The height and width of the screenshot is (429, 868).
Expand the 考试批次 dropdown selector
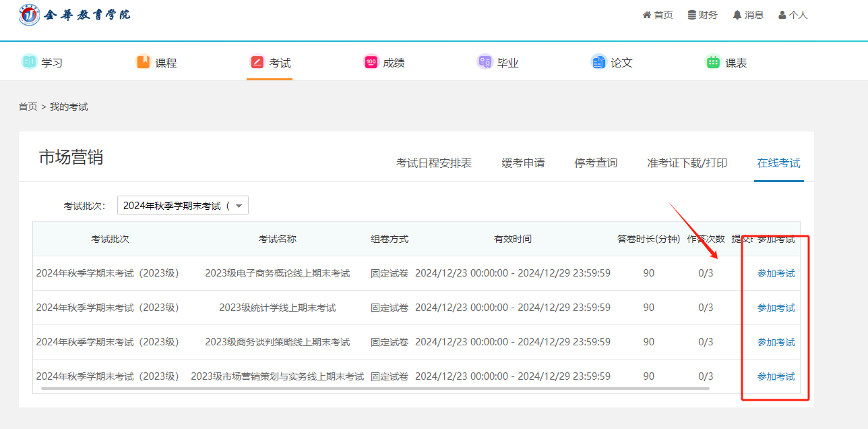pyautogui.click(x=183, y=206)
